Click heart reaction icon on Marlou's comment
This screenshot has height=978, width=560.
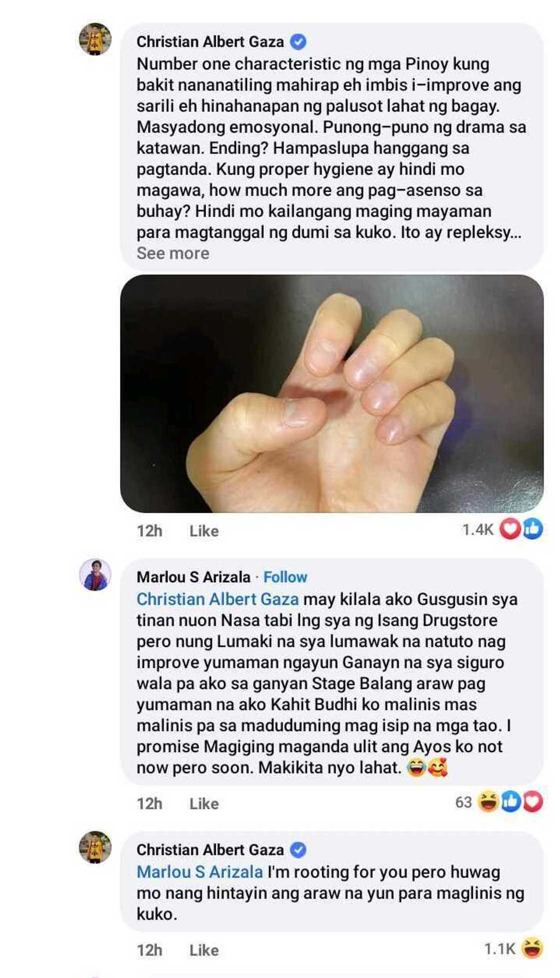tap(533, 802)
